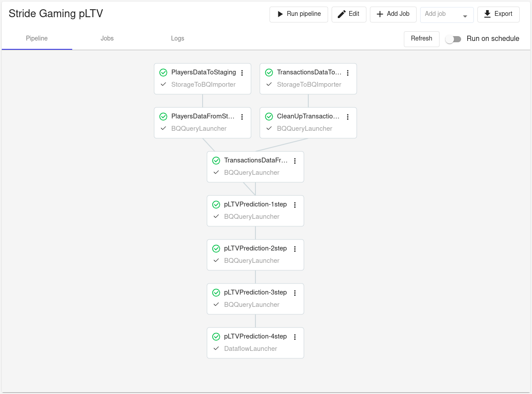532x394 pixels.
Task: Open three-dot menu for pLTVPrediction-4step
Action: point(295,337)
